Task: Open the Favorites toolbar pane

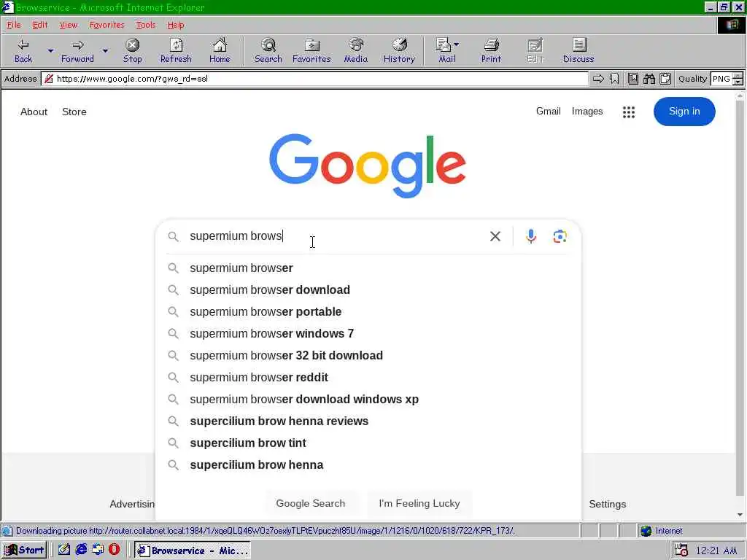Action: 311,50
